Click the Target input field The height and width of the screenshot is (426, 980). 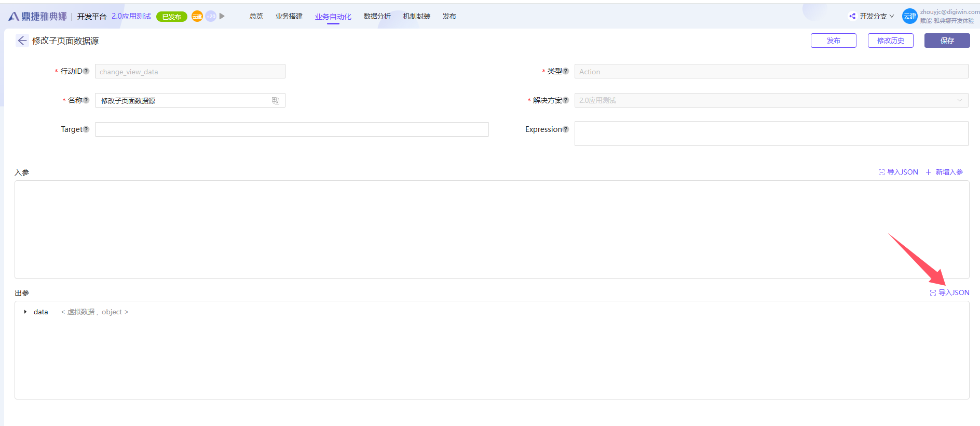pos(292,129)
